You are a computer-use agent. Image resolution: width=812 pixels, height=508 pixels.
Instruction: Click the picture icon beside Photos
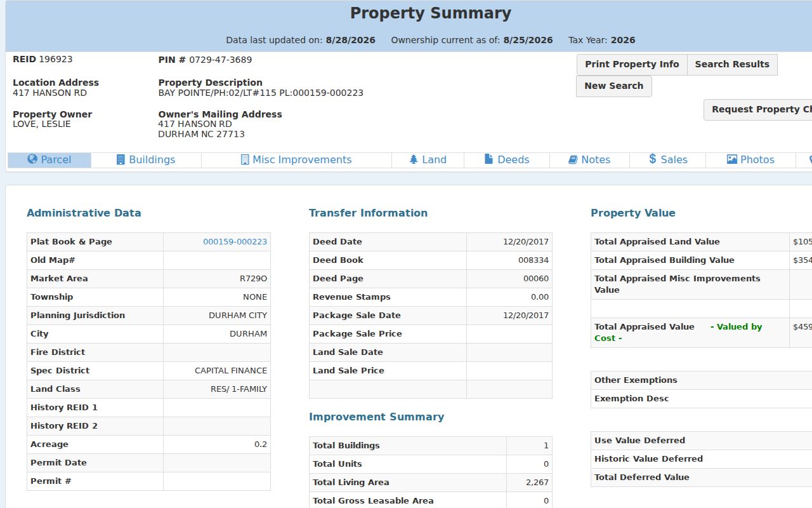(732, 159)
